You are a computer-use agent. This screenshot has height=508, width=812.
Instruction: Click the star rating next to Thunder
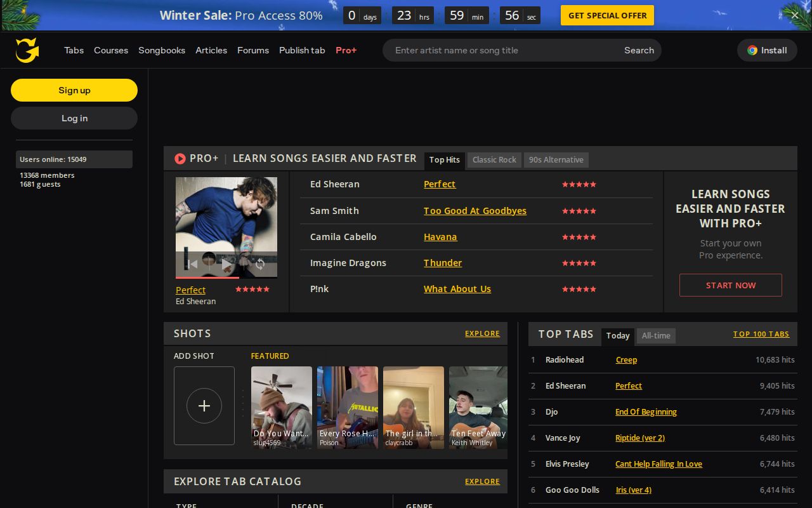pyautogui.click(x=579, y=263)
